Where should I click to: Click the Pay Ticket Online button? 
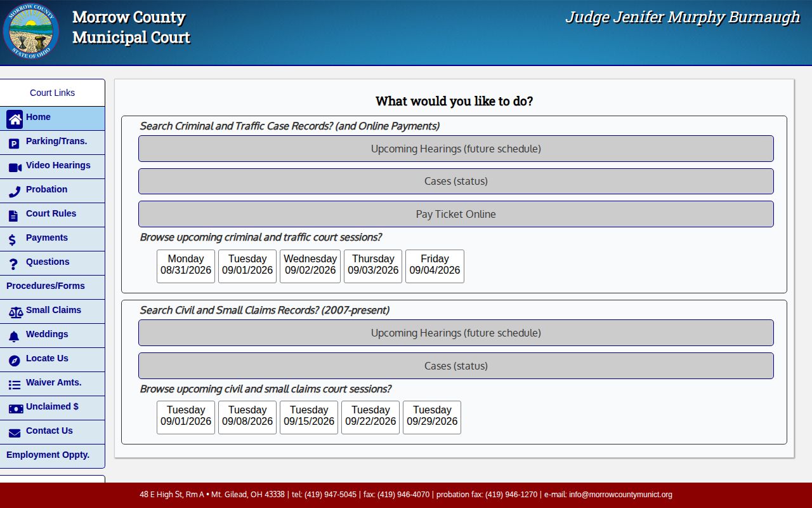coord(456,214)
